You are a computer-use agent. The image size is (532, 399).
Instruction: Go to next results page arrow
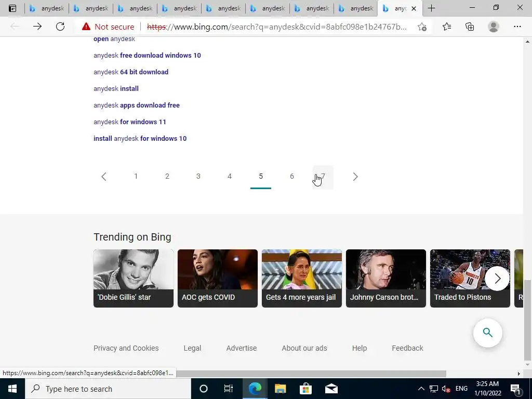(355, 177)
